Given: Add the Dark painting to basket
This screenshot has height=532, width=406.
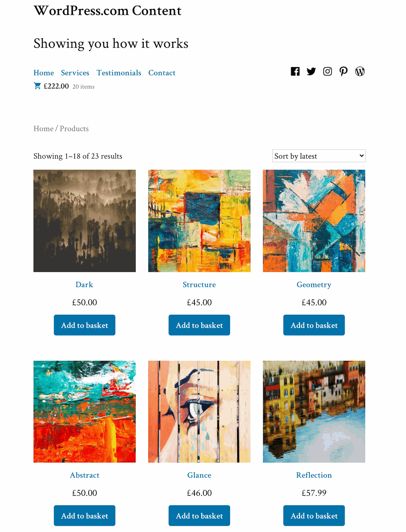Looking at the screenshot, I should (84, 325).
